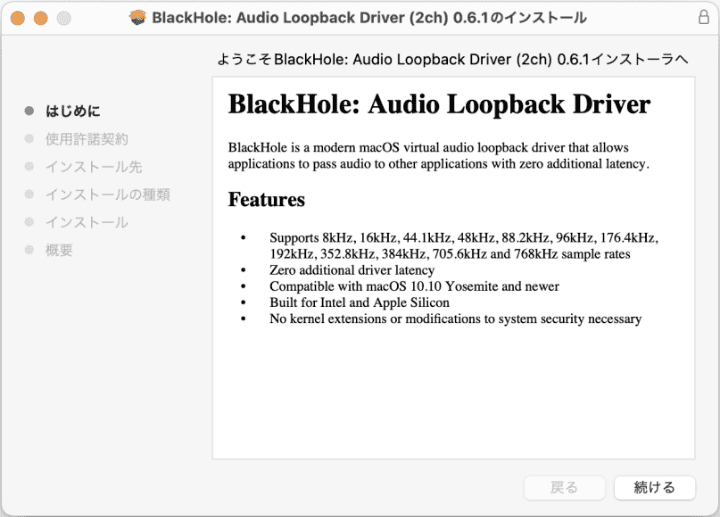Select the 使用許諾契約 step in sidebar
Image resolution: width=720 pixels, height=517 pixels.
tap(86, 139)
